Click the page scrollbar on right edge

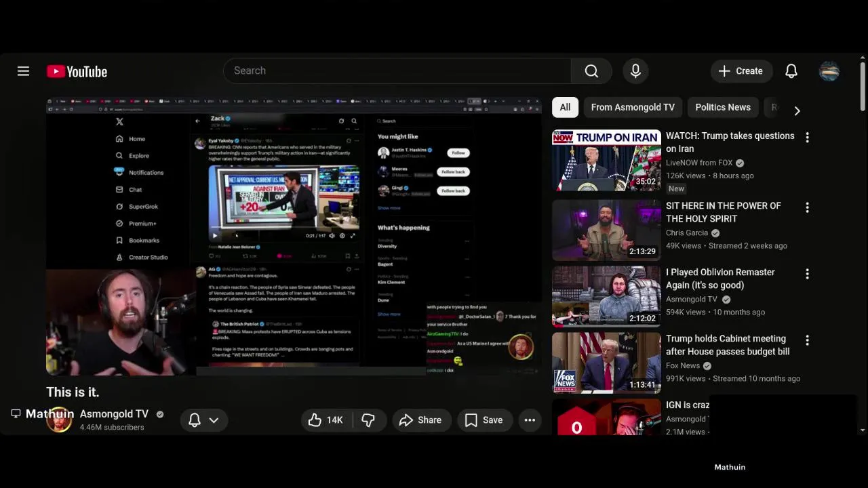coord(863,88)
